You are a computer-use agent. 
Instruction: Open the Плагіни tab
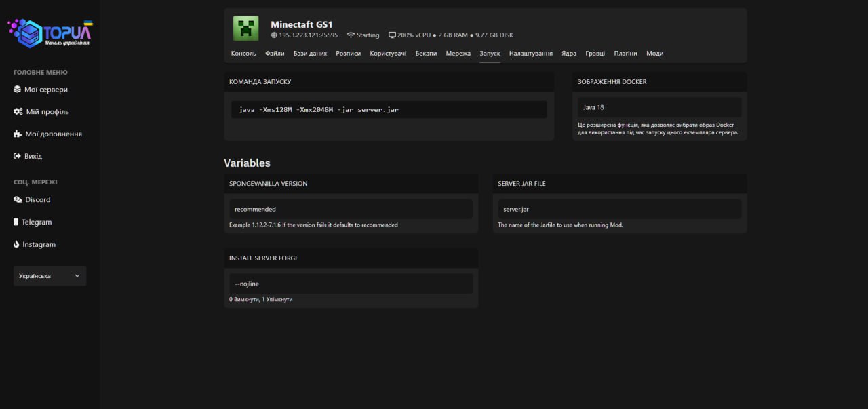(x=625, y=54)
